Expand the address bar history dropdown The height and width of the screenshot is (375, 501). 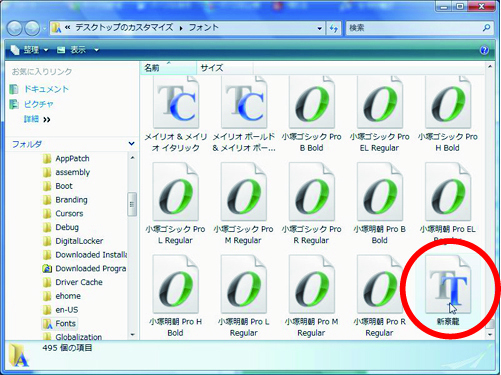[319, 28]
